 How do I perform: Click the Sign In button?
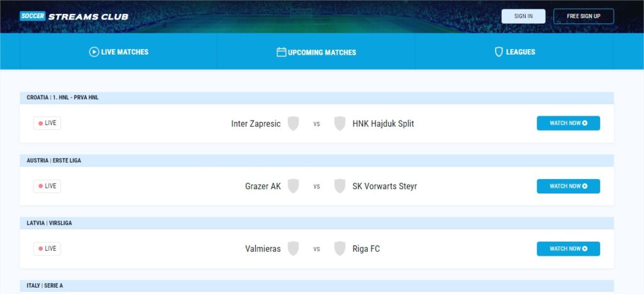523,16
